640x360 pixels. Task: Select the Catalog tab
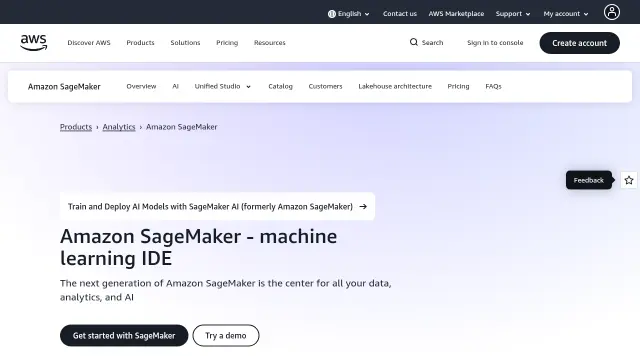[280, 87]
